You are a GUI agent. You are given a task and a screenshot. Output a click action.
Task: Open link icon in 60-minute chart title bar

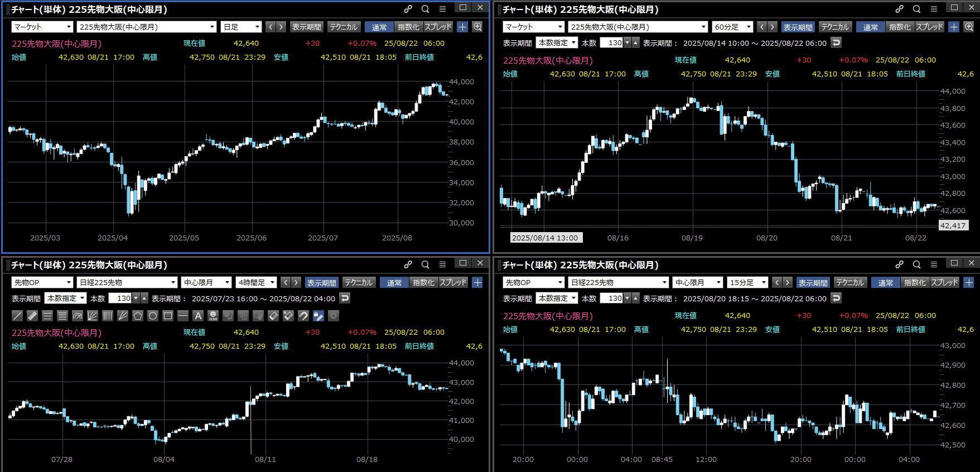click(x=899, y=9)
